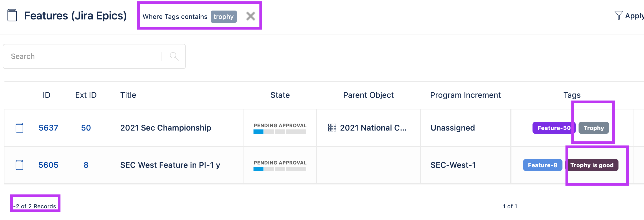
Task: Type in the Search field
Action: pos(83,56)
